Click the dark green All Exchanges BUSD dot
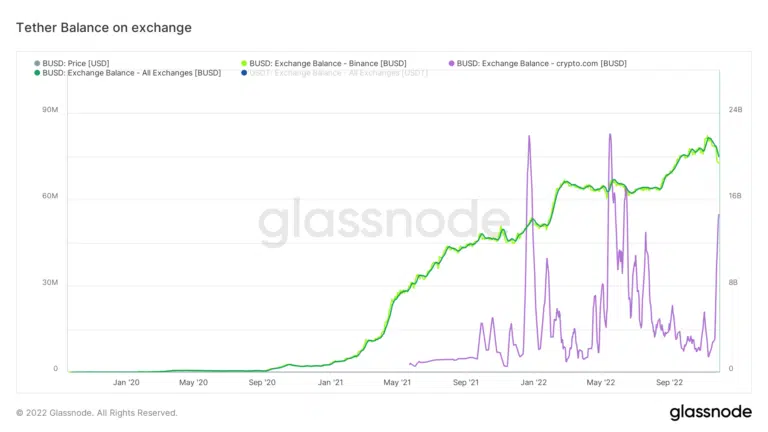 coord(38,73)
